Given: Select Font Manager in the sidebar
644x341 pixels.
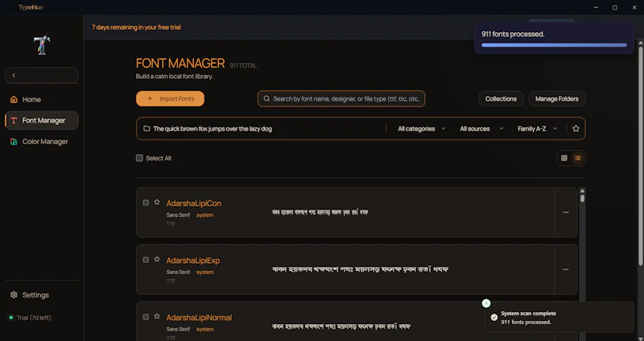Looking at the screenshot, I should [42, 121].
